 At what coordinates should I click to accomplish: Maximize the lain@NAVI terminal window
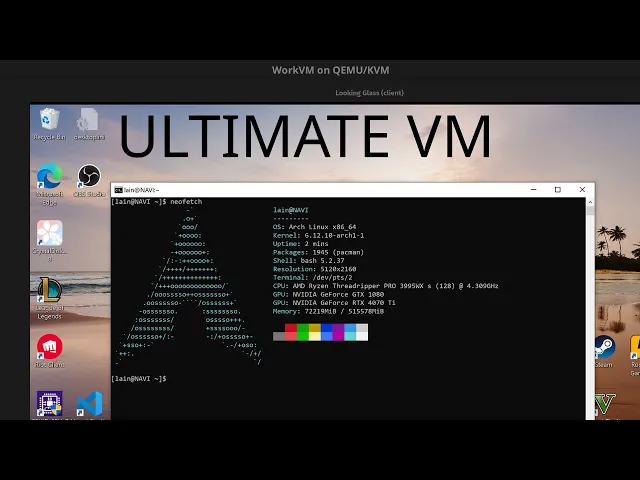(x=558, y=189)
